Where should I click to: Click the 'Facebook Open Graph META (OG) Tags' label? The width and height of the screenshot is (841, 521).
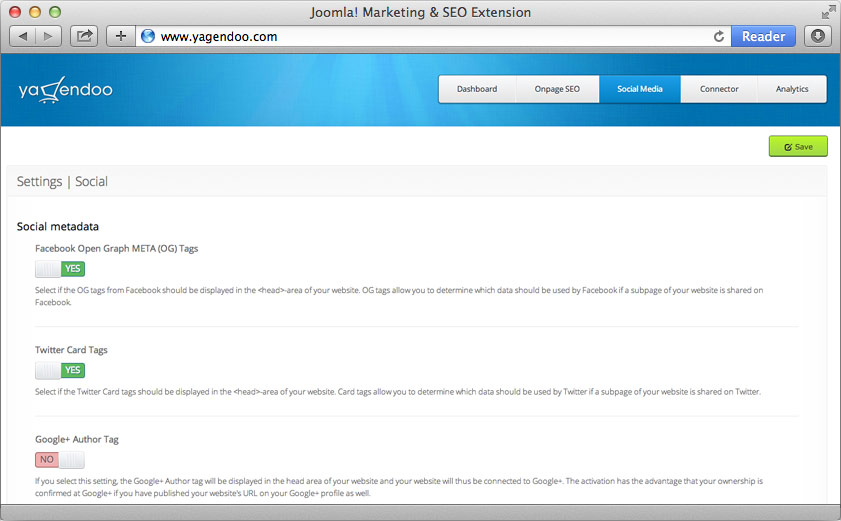click(116, 248)
